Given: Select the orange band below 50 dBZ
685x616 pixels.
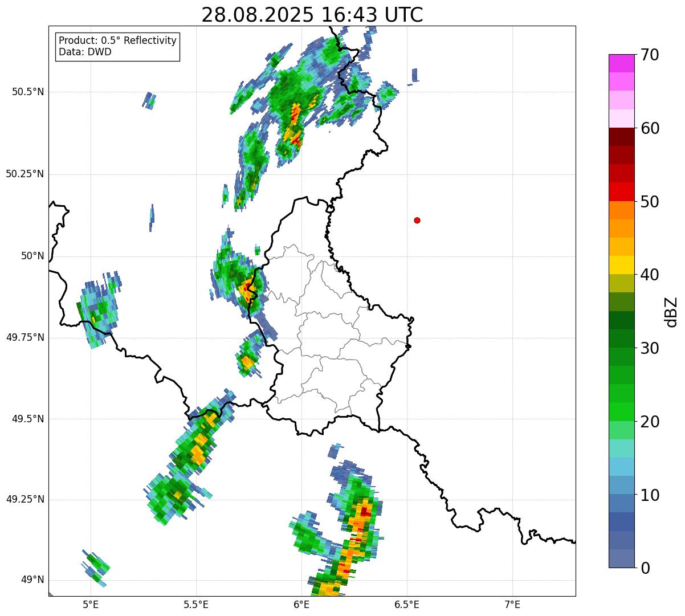Looking at the screenshot, I should (x=621, y=210).
